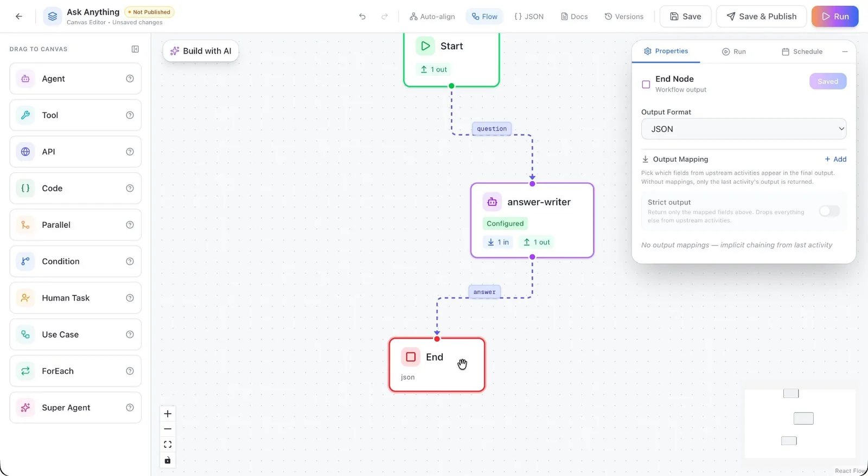
Task: Open help for the Parallel block
Action: point(130,224)
